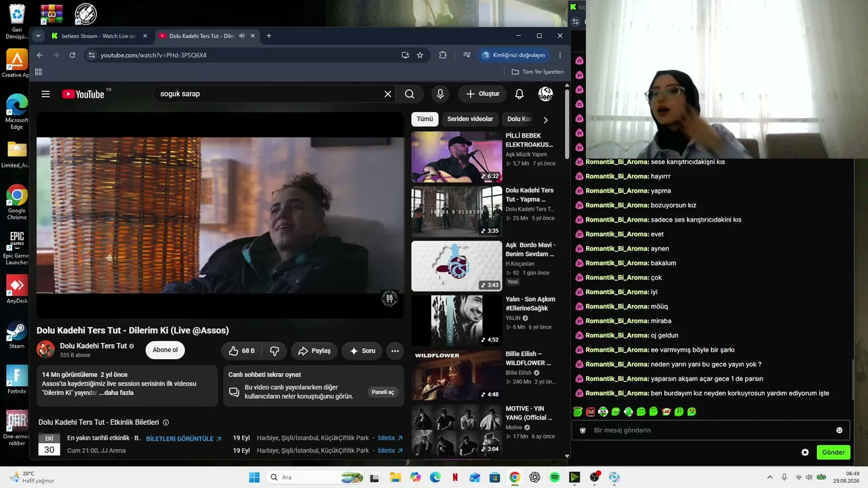Click the Kimliğinizi doğrulayın profile button
Image resolution: width=868 pixels, height=488 pixels.
[513, 55]
